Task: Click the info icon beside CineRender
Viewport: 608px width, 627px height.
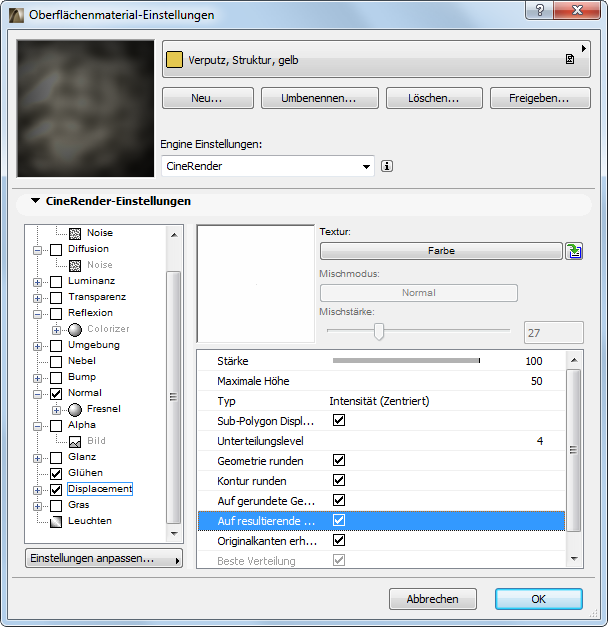Action: (x=387, y=166)
